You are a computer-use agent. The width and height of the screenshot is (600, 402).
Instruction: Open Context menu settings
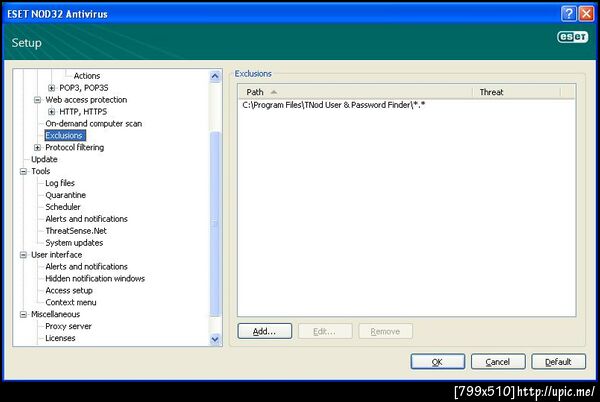[x=71, y=302]
